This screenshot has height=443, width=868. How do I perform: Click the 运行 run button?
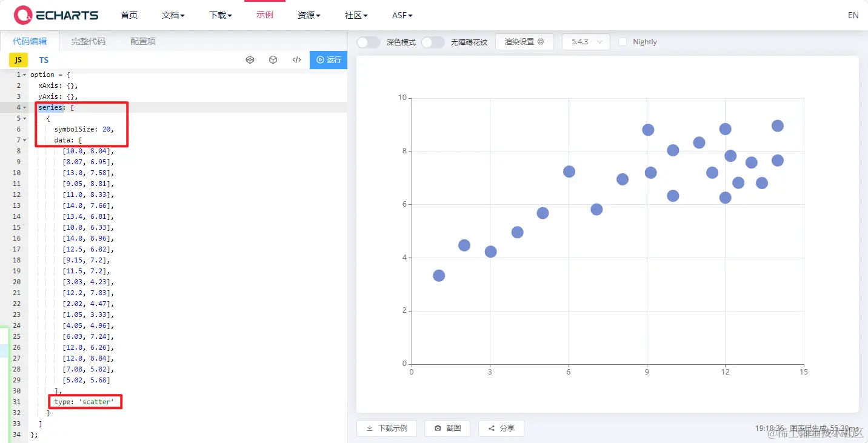click(329, 60)
